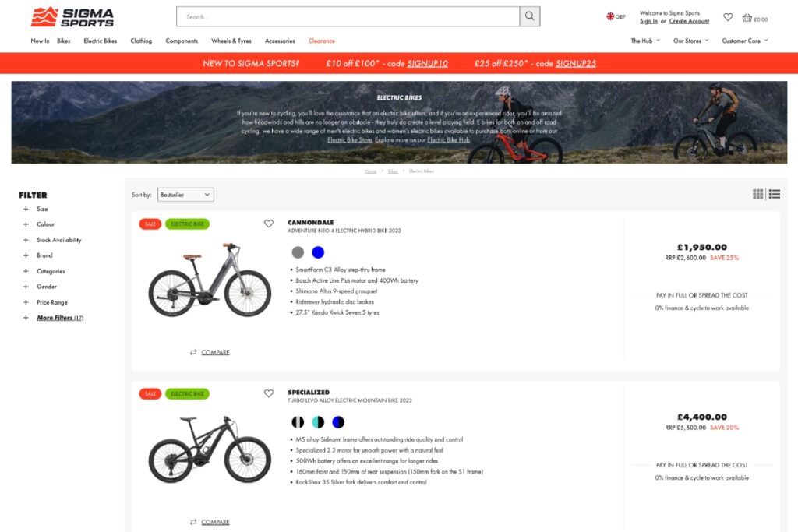Click Electric Bike badge on Specialized
The height and width of the screenshot is (532, 798).
coord(187,393)
